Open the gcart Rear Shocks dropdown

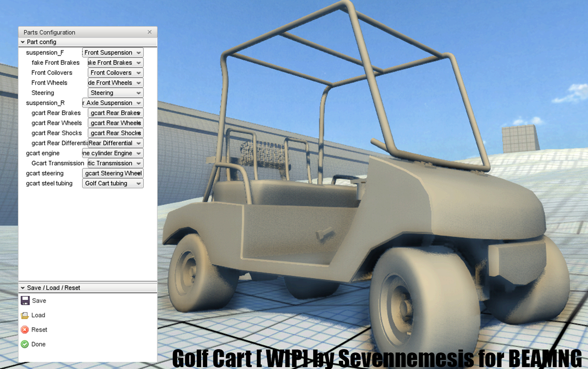tap(115, 133)
